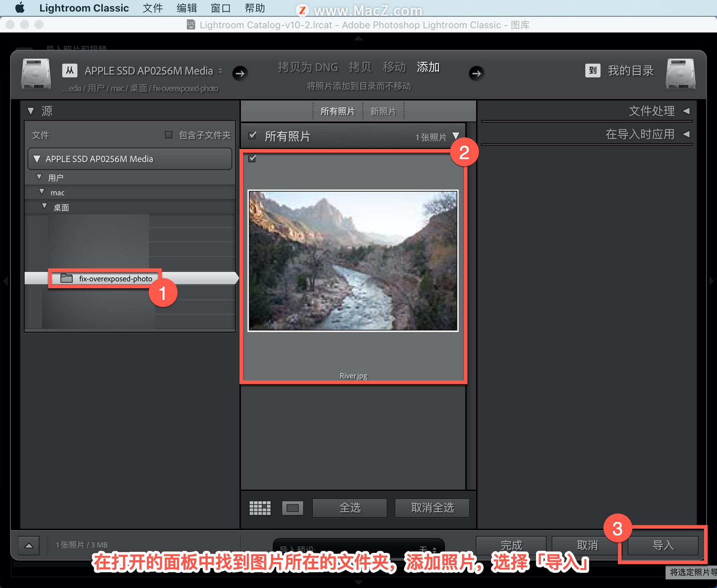Screen dimensions: 717x588
Task: Uncheck the 所有照片 group checkbox
Action: pos(252,135)
